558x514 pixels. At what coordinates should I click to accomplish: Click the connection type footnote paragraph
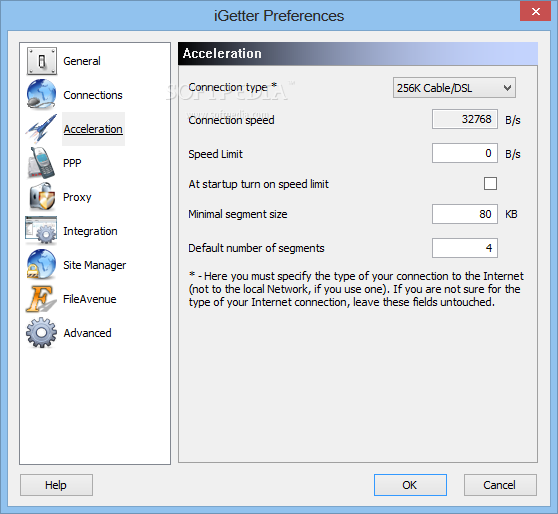tap(356, 289)
